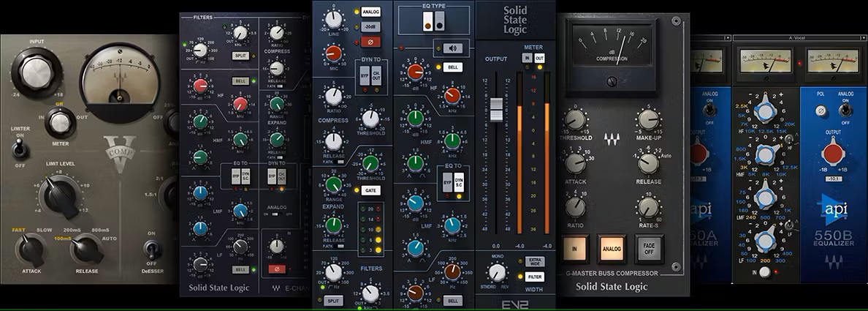This screenshot has width=868, height=311.
Task: Click E-Channel EXPAND range green knob
Action: (x=277, y=104)
